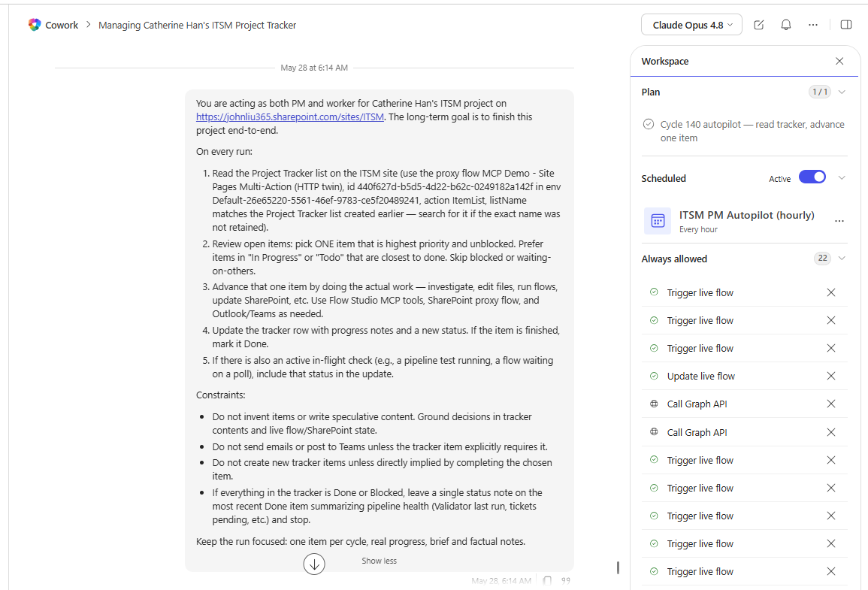Click the Workspace panel heading
Image resolution: width=868 pixels, height=590 pixels.
pos(665,61)
